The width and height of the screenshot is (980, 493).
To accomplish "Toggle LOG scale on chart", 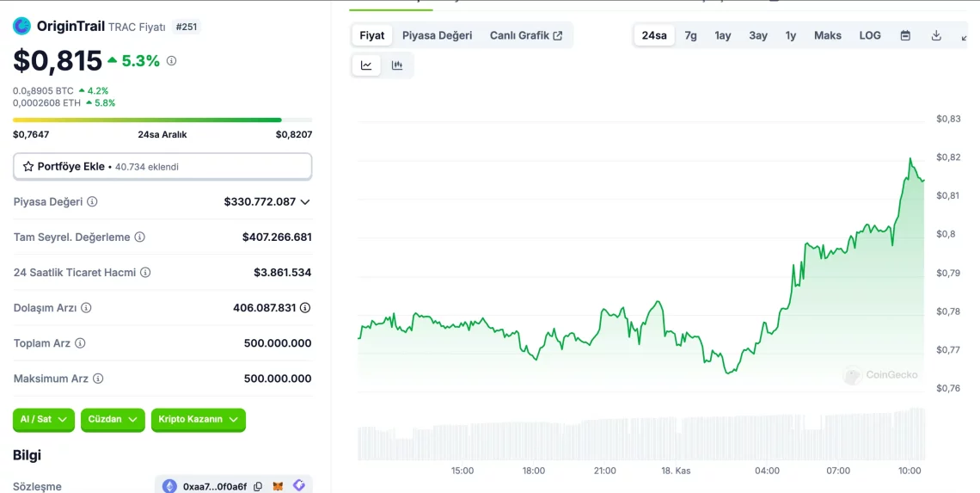I will pyautogui.click(x=870, y=35).
